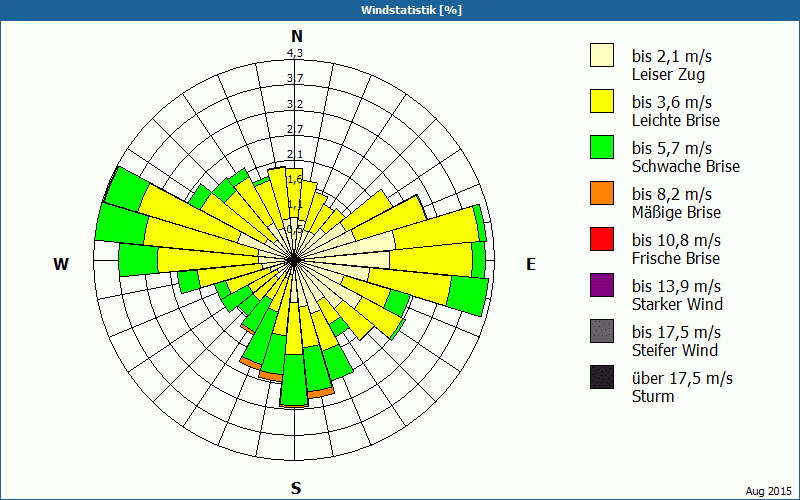Click the pale yellow 'bis 2,1 m/s' legend swatch

click(x=601, y=55)
